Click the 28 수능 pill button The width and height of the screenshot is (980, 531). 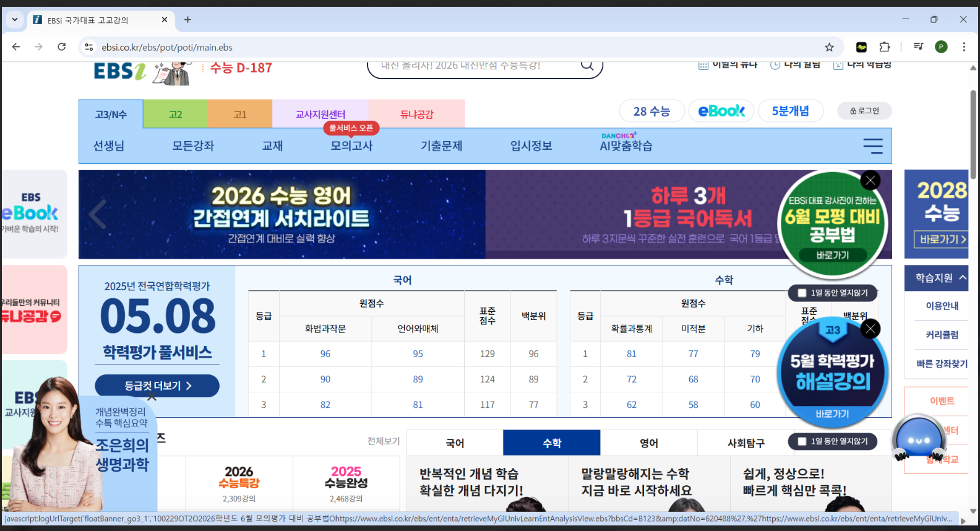click(x=652, y=111)
